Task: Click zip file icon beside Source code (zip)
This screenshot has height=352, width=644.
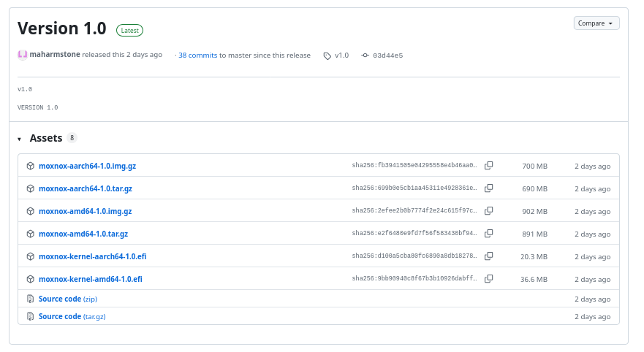Action: (x=31, y=299)
